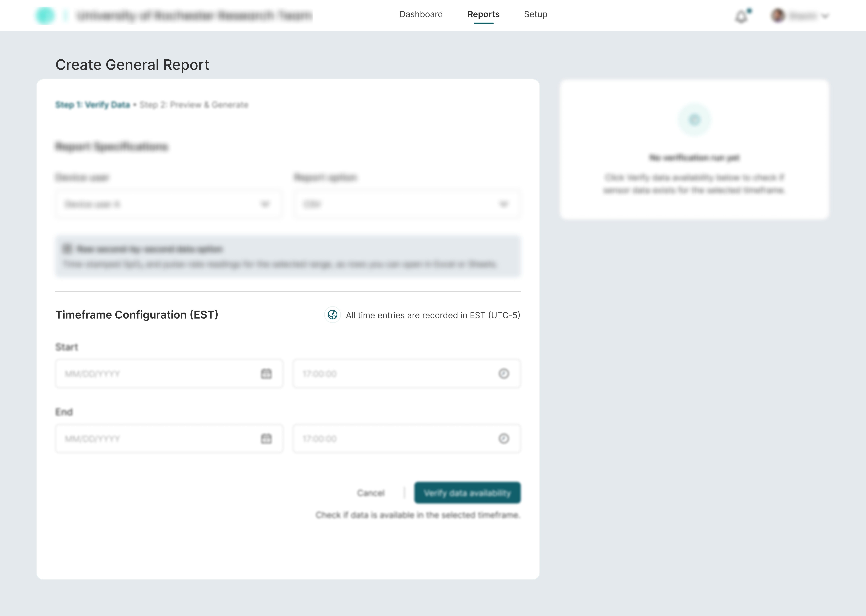
Task: Switch to the Setup tab
Action: (x=535, y=14)
